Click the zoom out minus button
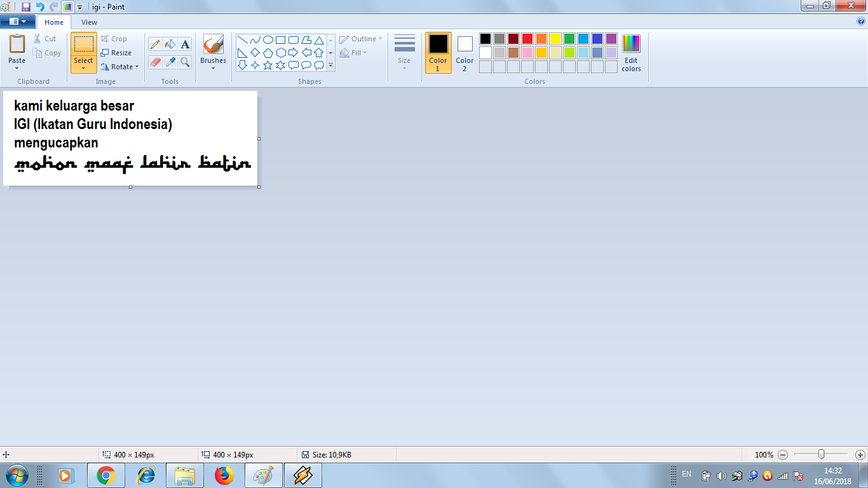868x488 pixels. (783, 455)
